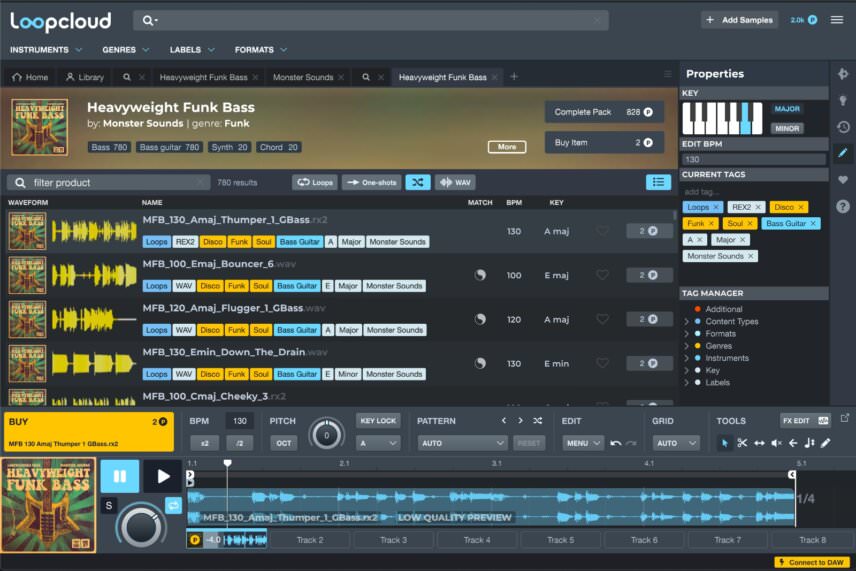The image size is (856, 571).
Task: Open the history clock sidebar icon
Action: tap(843, 127)
